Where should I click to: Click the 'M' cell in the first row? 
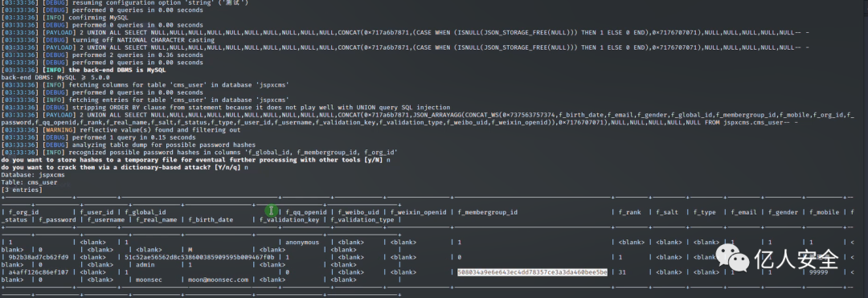tap(190, 250)
